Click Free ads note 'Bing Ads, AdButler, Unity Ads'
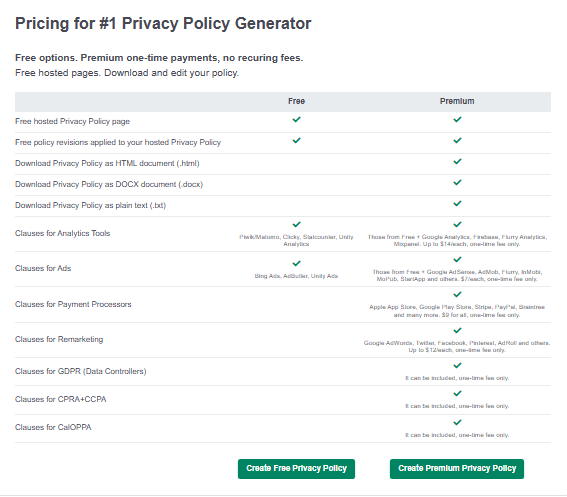Screen dimensions: 567x497 point(296,276)
